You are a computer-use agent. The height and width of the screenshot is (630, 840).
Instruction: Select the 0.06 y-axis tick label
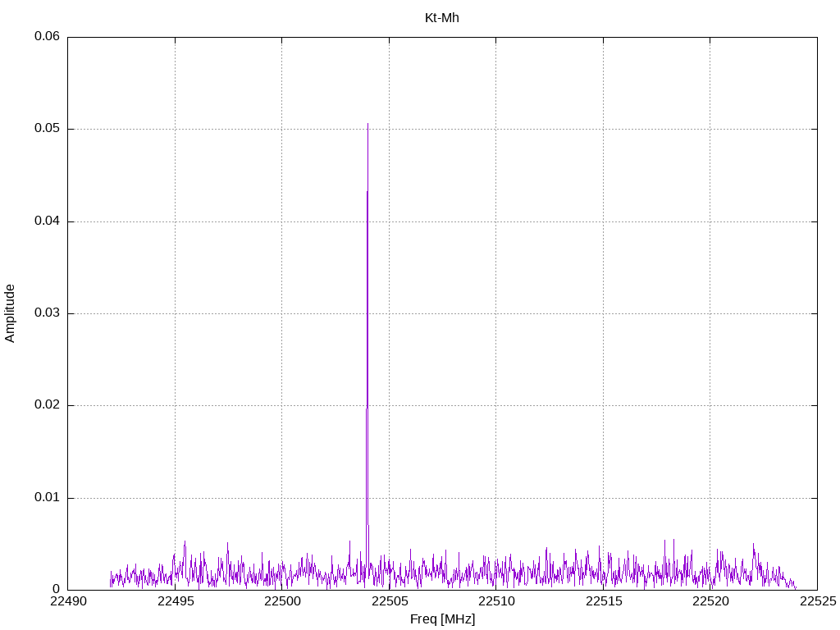[47, 36]
